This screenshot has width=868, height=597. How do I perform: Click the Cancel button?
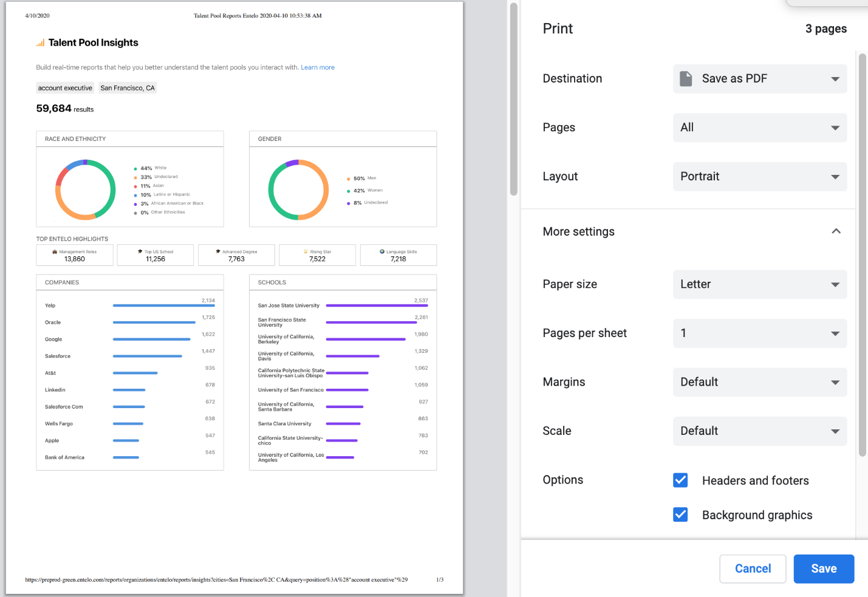[x=753, y=569]
